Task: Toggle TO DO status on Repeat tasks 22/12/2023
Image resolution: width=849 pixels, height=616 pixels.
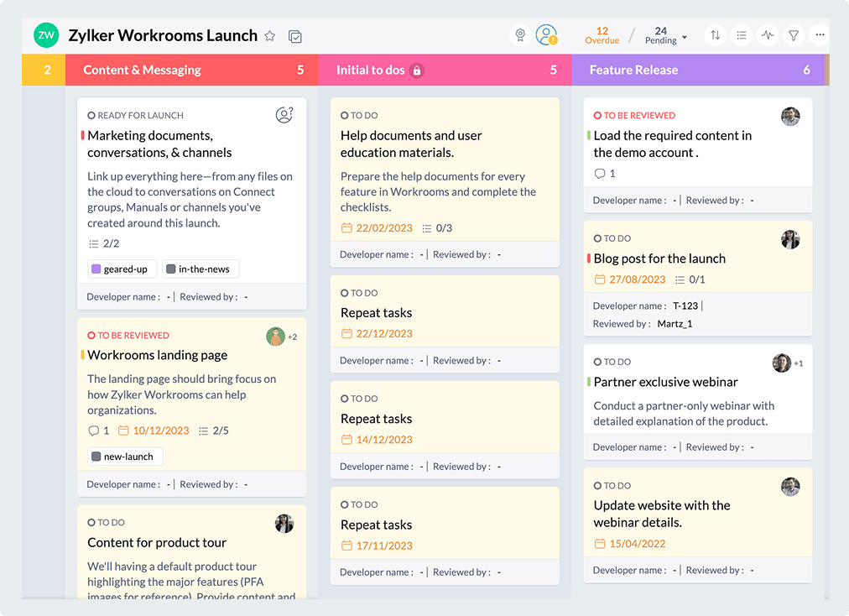Action: (344, 293)
